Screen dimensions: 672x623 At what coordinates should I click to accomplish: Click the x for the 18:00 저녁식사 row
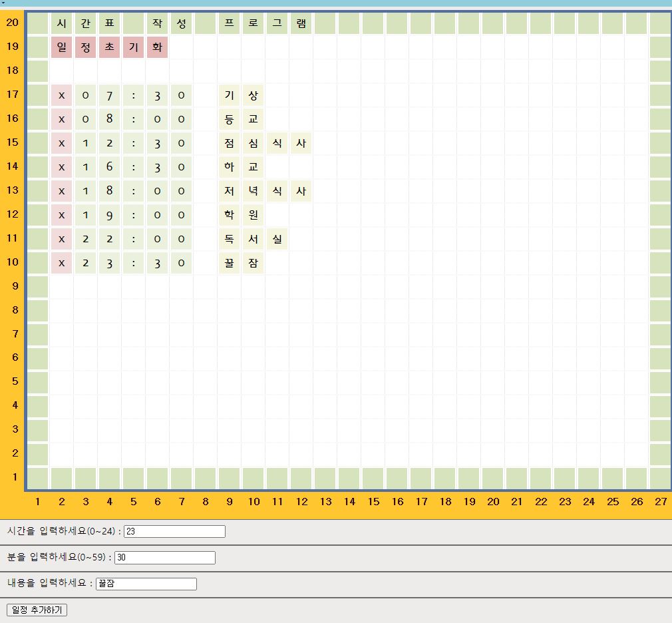(x=61, y=191)
